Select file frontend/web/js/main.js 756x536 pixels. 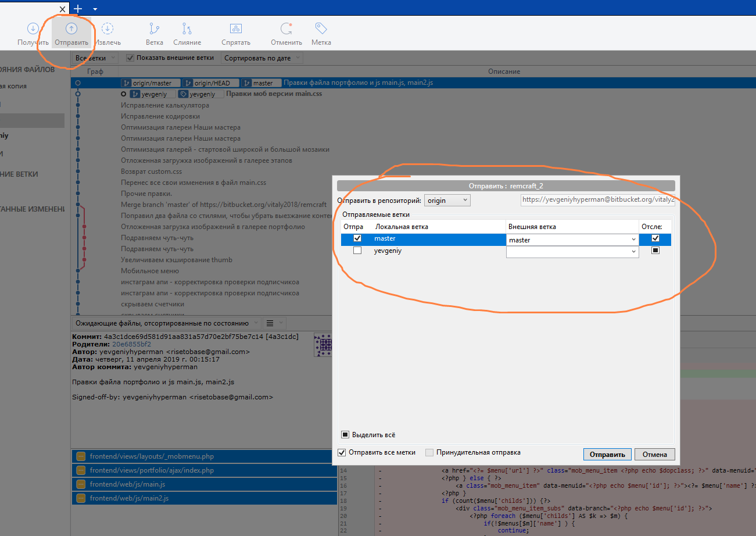(205, 484)
